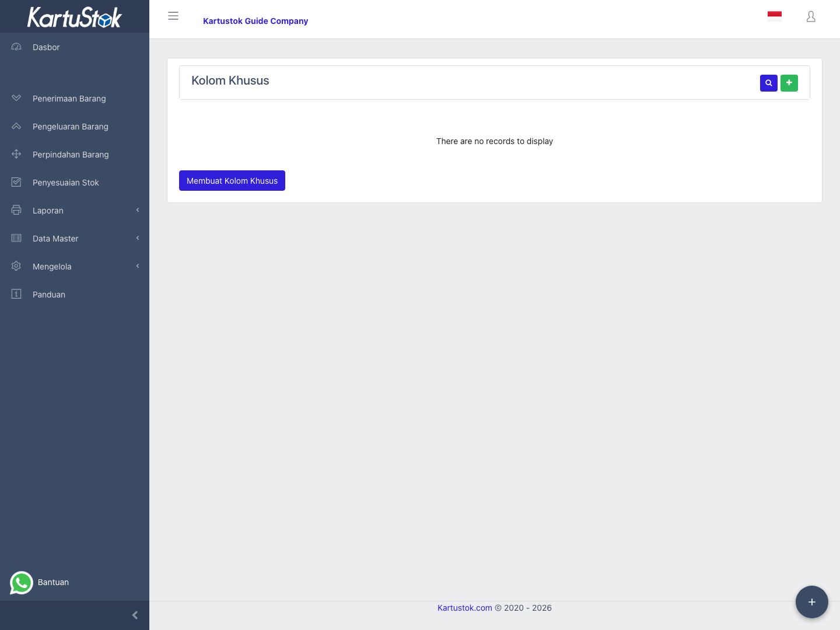Screen dimensions: 840x630
Task: Click the Pengeluaran Barang chevron-up icon
Action: pos(16,126)
